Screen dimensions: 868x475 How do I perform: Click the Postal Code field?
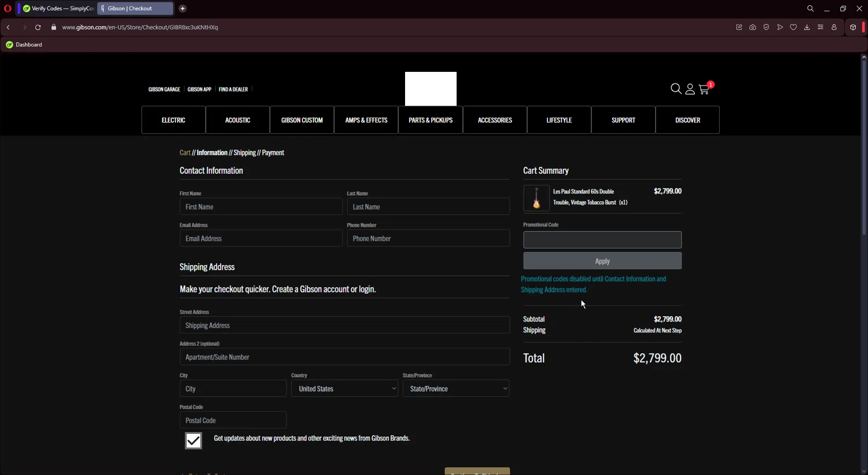click(233, 420)
